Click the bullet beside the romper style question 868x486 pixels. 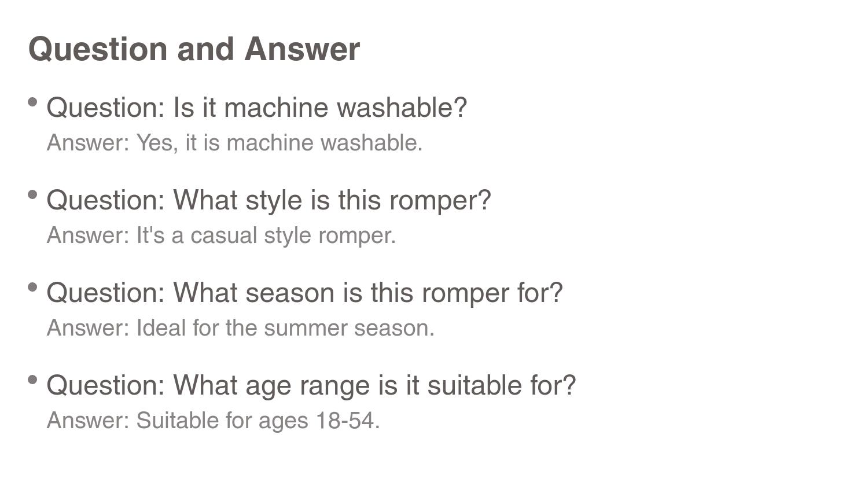(x=32, y=195)
